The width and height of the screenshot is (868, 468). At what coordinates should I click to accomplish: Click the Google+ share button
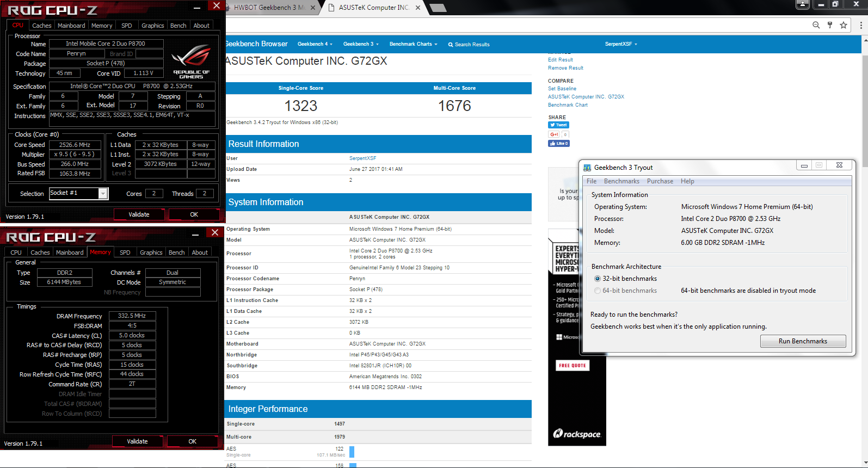coord(554,134)
